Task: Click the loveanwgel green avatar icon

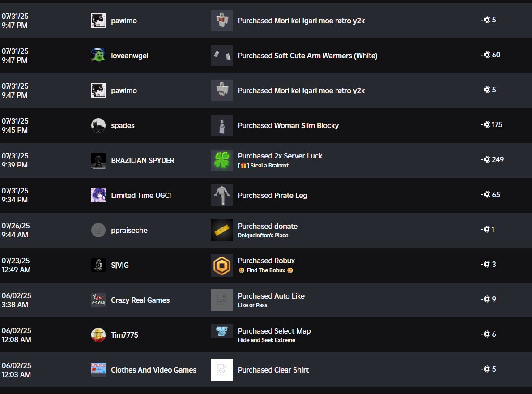Action: (98, 56)
